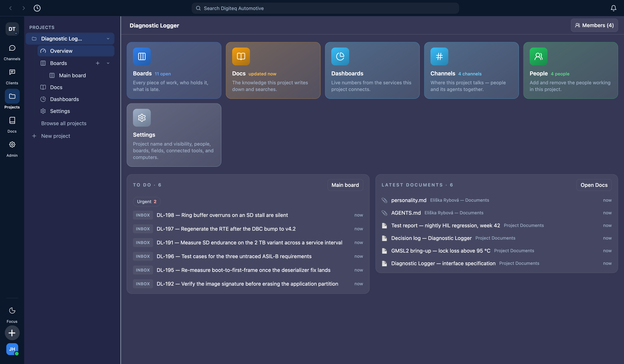This screenshot has height=364, width=624.
Task: Toggle Focus mode moon icon
Action: click(12, 311)
